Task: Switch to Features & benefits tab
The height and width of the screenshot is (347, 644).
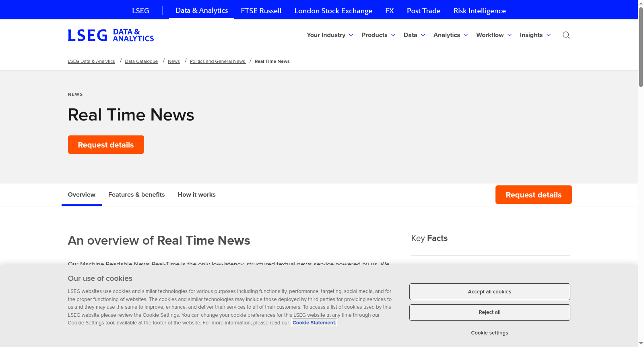Action: coord(136,195)
